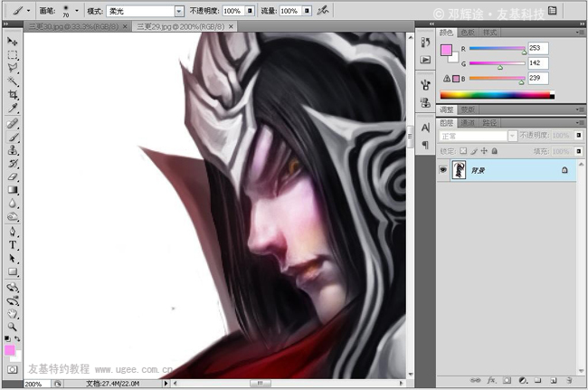Select the Brush tool in toolbox
Viewport: 588px width, 390px height.
[13, 137]
